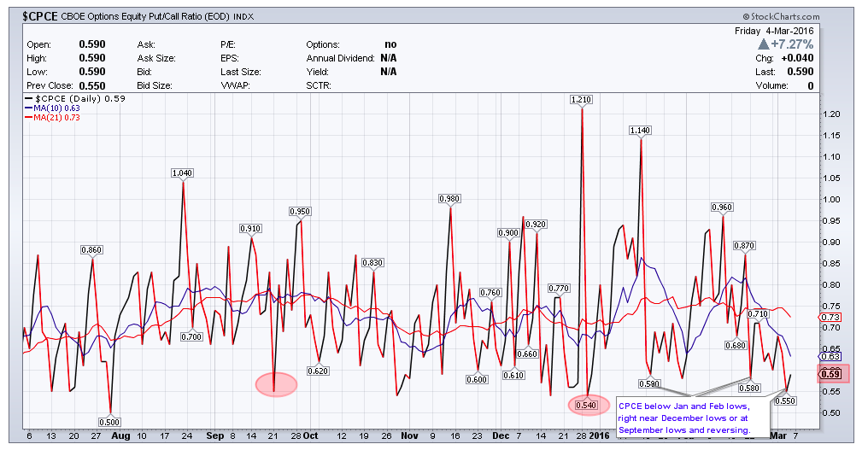Select the 0.580 low data label
Viewport: 868px width, 450px height.
(x=749, y=388)
